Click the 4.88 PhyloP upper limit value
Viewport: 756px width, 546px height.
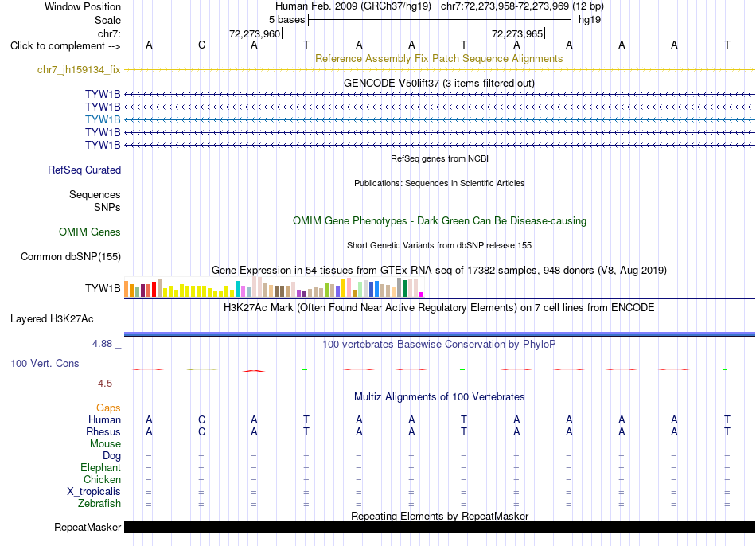tap(102, 344)
